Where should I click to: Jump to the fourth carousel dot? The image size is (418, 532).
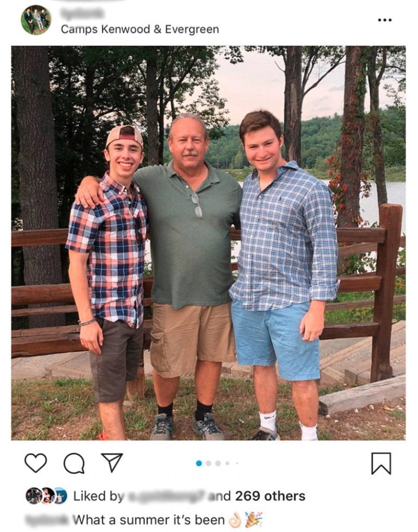point(228,463)
